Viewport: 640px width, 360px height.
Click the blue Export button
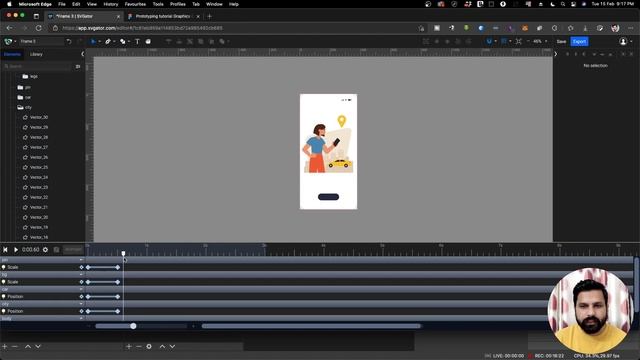pyautogui.click(x=579, y=42)
